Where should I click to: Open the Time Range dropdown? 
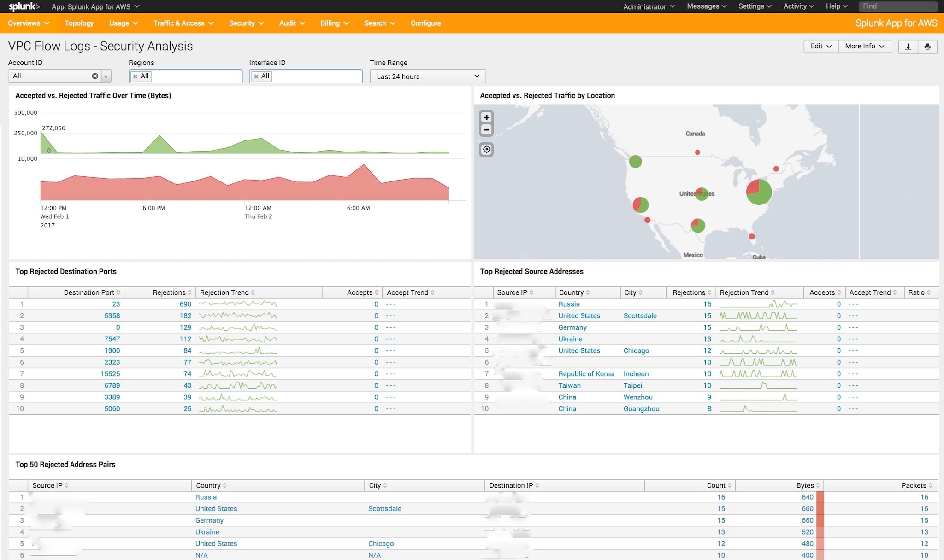[x=427, y=76]
